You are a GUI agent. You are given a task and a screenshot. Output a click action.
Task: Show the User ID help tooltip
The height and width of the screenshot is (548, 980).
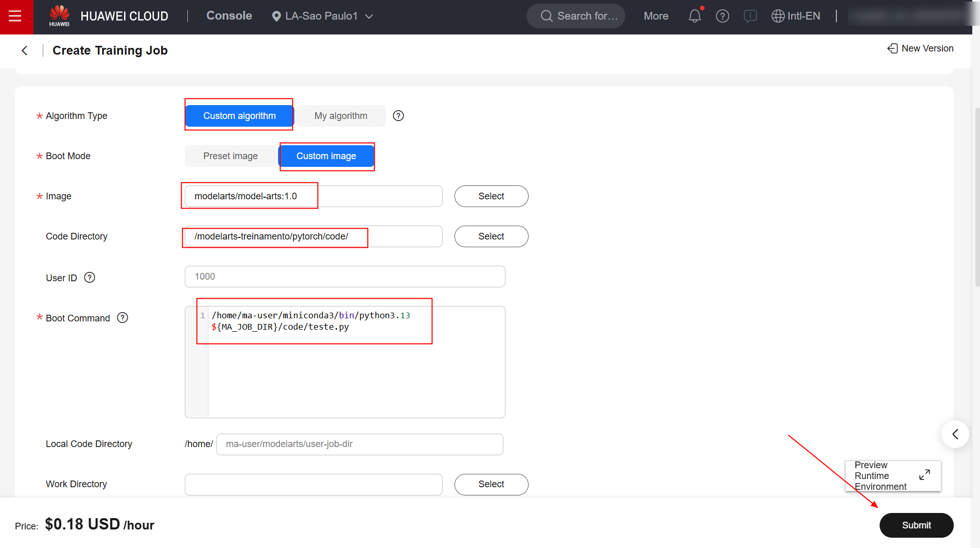(x=90, y=278)
